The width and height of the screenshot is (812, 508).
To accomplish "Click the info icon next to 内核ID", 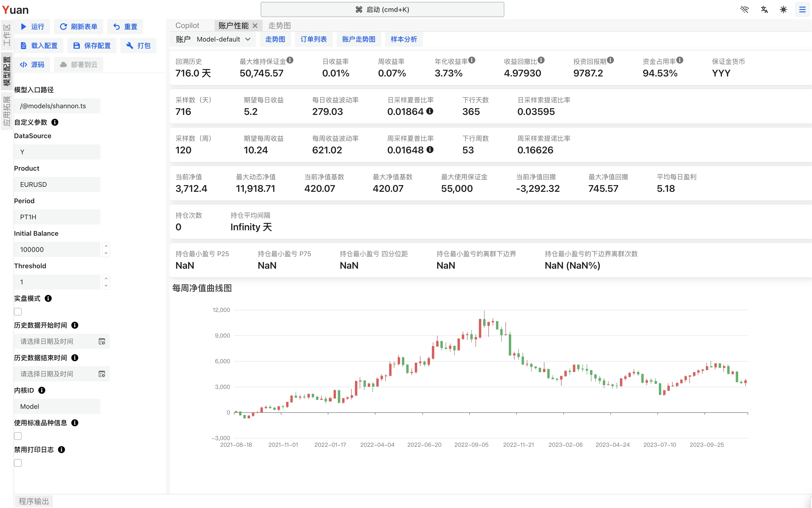I will (x=42, y=390).
